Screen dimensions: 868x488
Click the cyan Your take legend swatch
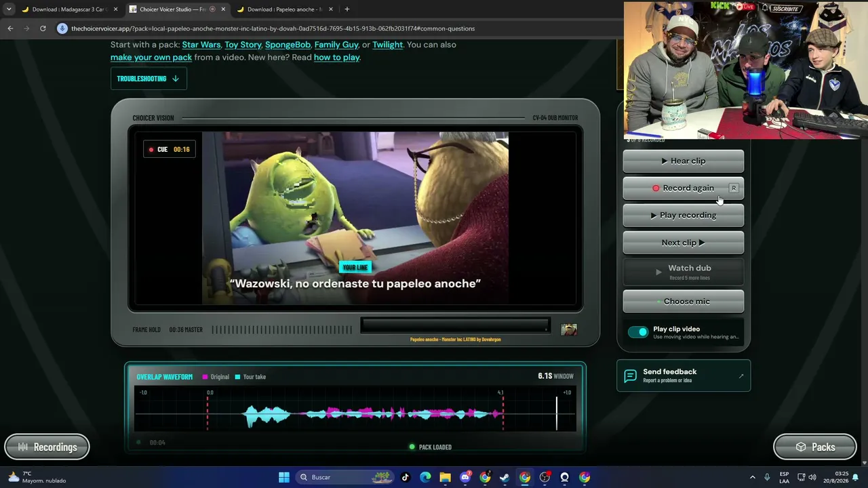pyautogui.click(x=237, y=377)
